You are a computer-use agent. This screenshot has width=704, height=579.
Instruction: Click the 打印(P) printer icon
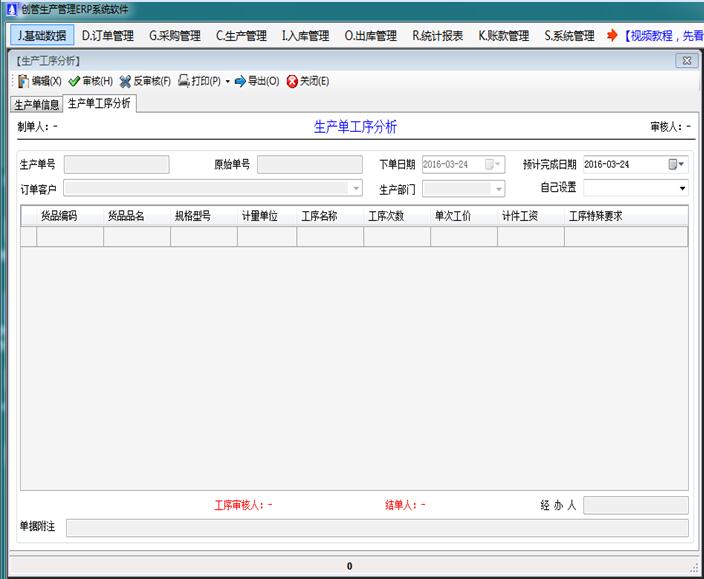[184, 81]
